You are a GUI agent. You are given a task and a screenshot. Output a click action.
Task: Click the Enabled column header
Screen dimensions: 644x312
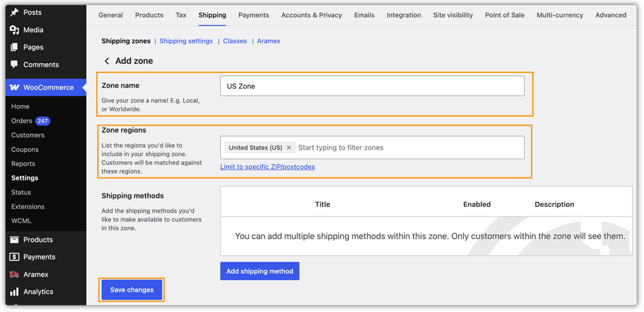[x=477, y=204]
